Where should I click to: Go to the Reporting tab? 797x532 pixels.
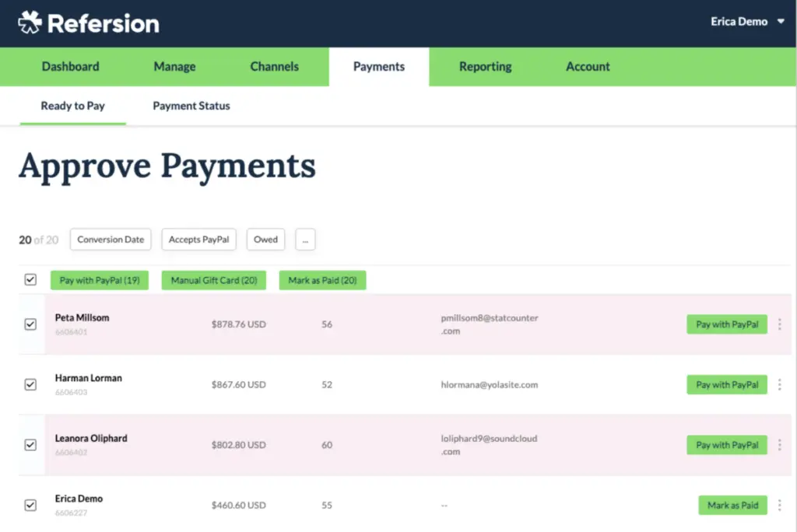point(485,67)
